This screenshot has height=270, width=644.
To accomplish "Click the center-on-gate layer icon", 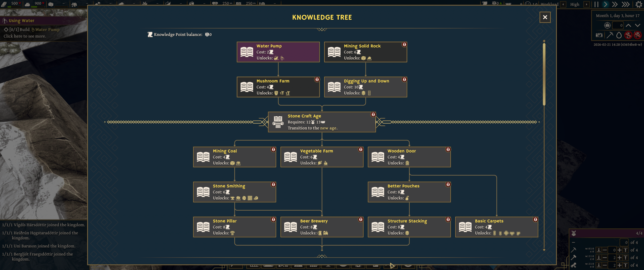I will [x=607, y=25].
